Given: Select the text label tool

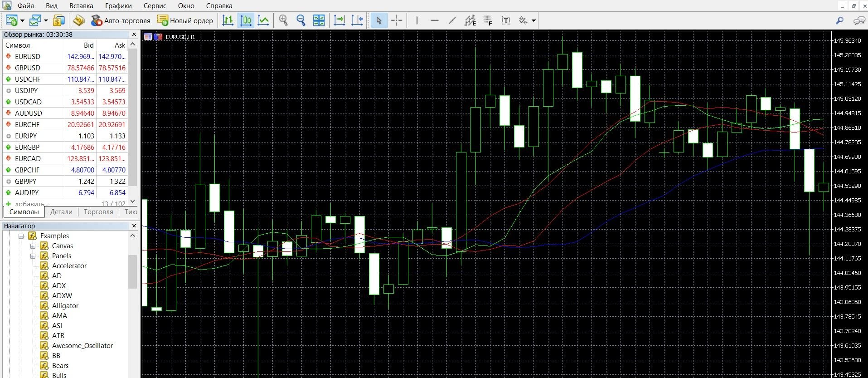Looking at the screenshot, I should click(x=506, y=20).
